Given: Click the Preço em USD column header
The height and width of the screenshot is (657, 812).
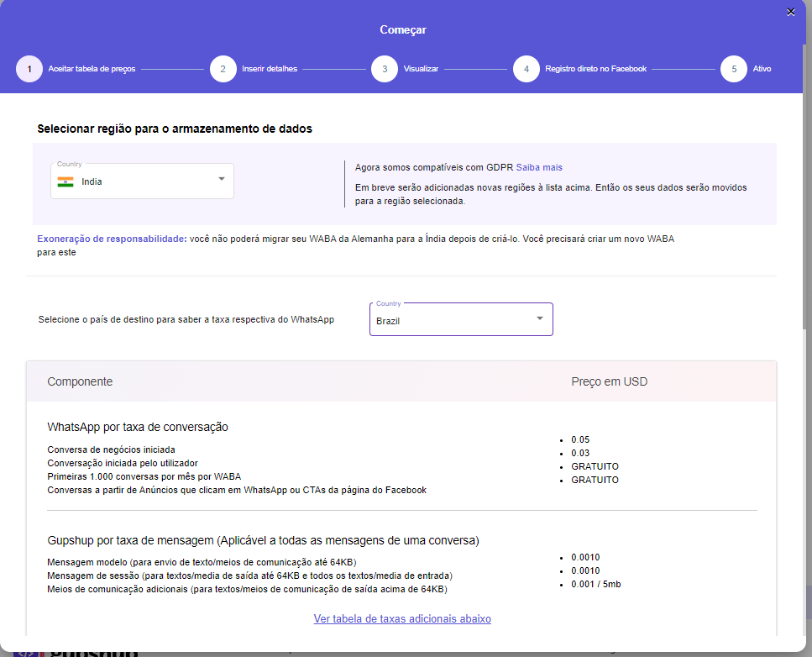Looking at the screenshot, I should [609, 382].
